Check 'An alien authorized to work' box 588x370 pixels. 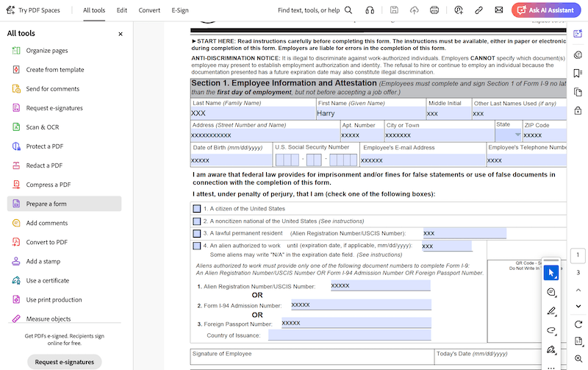pos(196,246)
